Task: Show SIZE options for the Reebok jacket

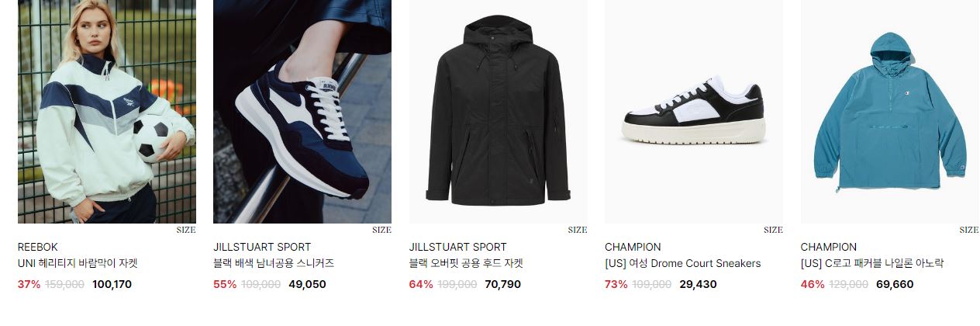Action: (x=186, y=230)
